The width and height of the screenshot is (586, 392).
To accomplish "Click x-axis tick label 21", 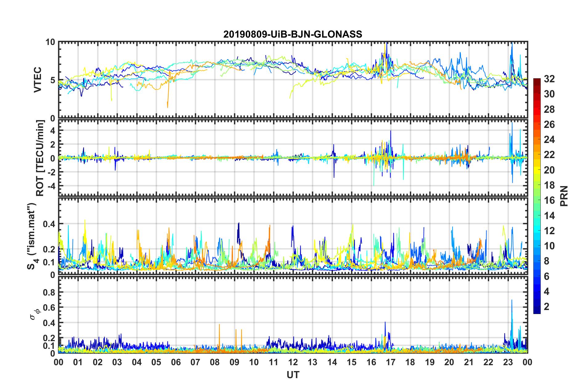I will point(469,362).
